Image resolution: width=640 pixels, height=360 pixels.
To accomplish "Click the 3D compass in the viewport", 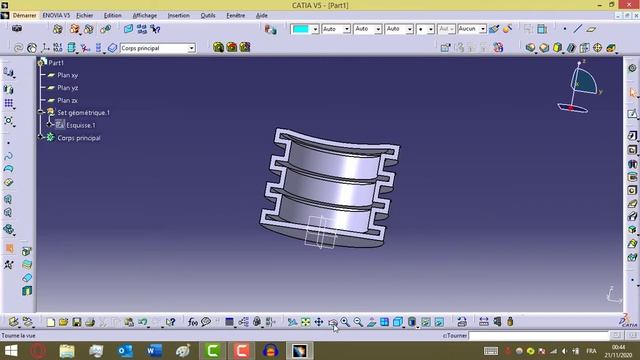I will coord(580,86).
